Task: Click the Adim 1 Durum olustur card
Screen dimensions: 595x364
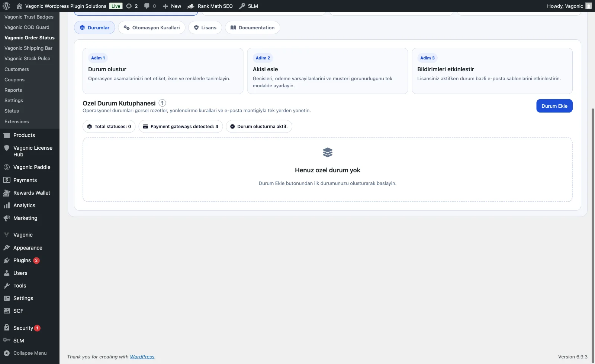Action: [163, 71]
